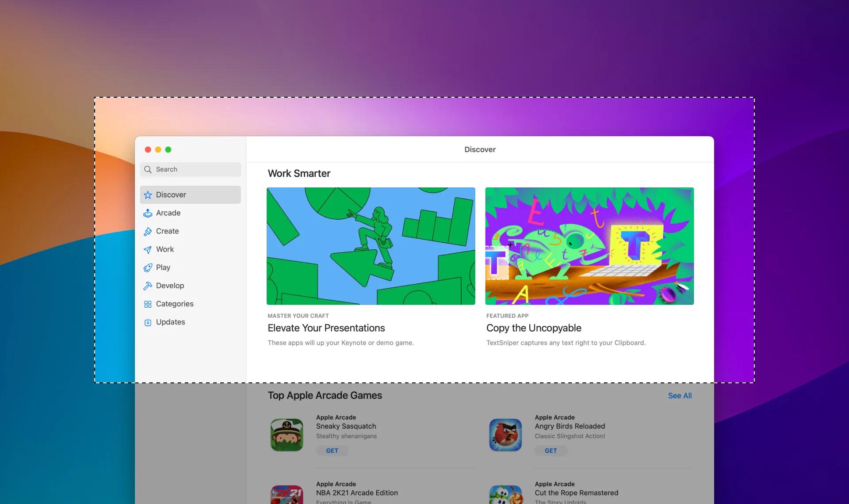Viewport: 849px width, 504px height.
Task: Click GET button for Angry Birds Reloaded
Action: tap(551, 451)
